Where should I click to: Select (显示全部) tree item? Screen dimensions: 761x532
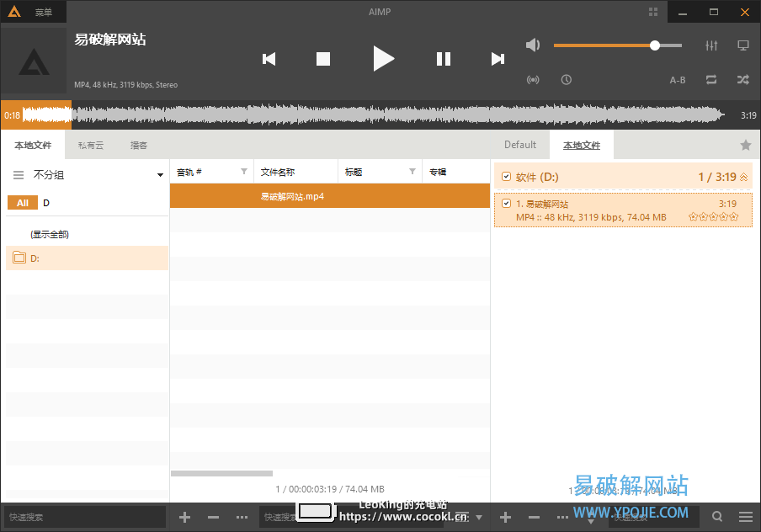click(x=50, y=235)
